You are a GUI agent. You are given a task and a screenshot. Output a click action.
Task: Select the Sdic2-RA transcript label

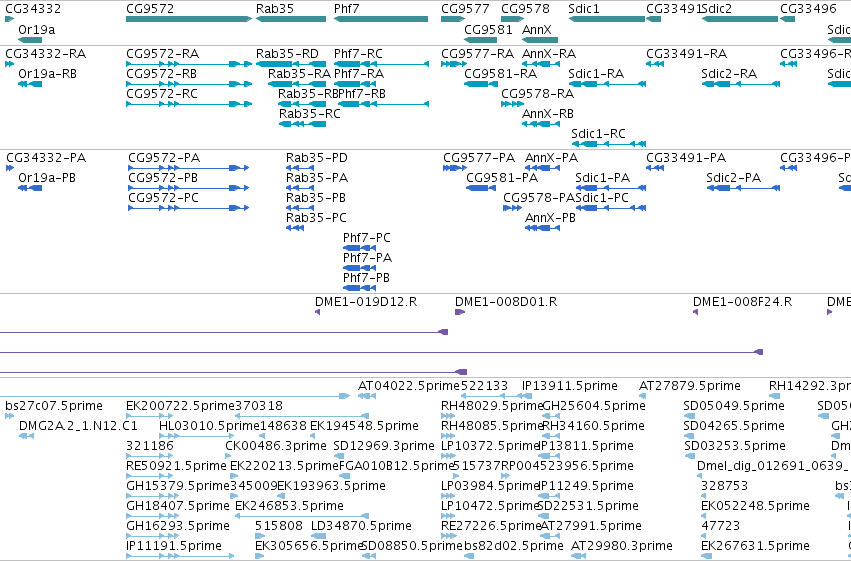[x=729, y=74]
